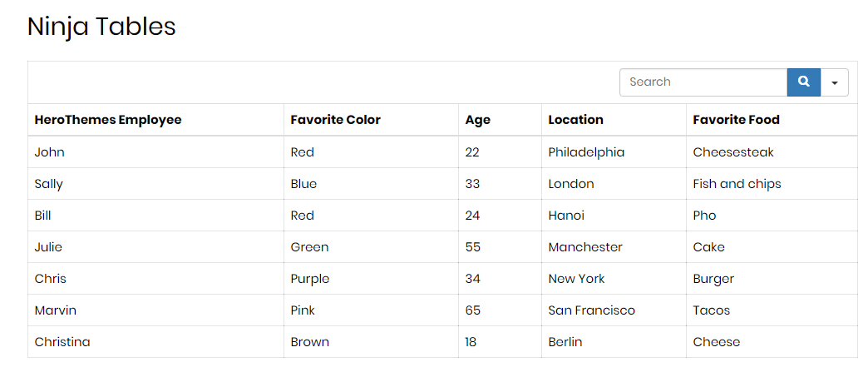Viewport: 868px width, 392px height.
Task: Sort table by Location header
Action: (575, 120)
